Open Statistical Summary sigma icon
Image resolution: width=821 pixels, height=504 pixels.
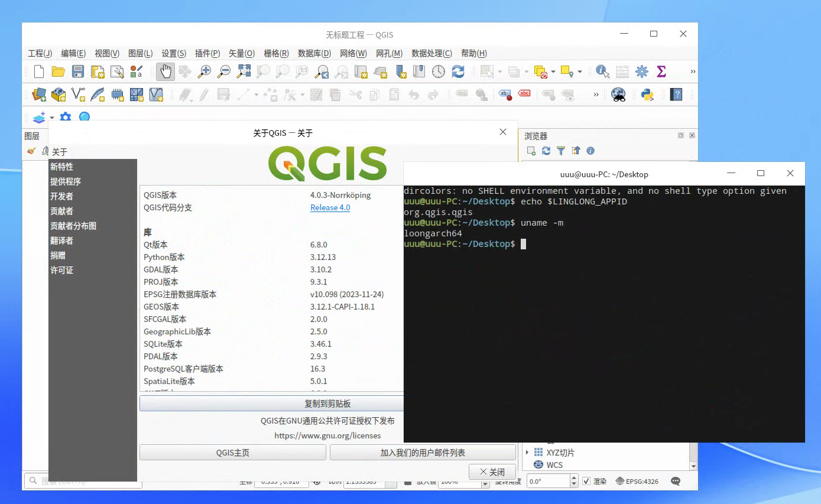661,71
